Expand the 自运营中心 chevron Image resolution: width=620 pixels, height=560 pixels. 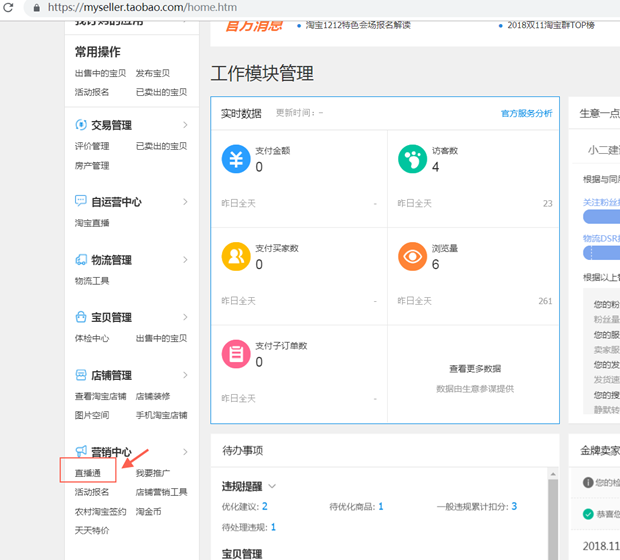(185, 202)
